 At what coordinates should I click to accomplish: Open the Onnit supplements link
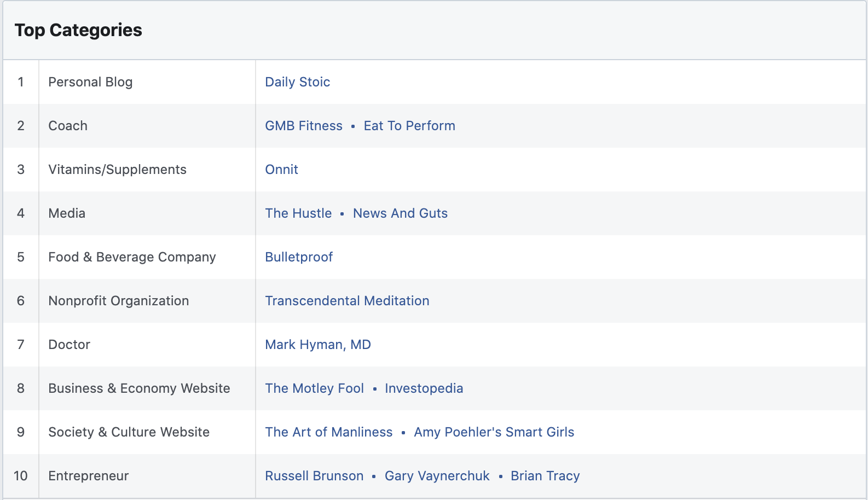click(281, 170)
